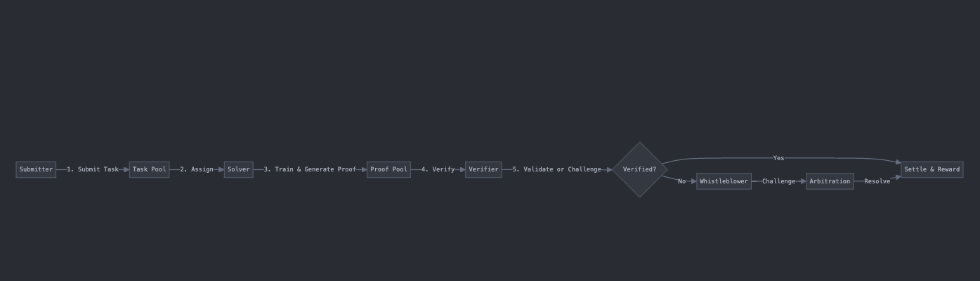The image size is (980, 281).
Task: Select '3. Train & Generate Proof' label
Action: tap(310, 169)
